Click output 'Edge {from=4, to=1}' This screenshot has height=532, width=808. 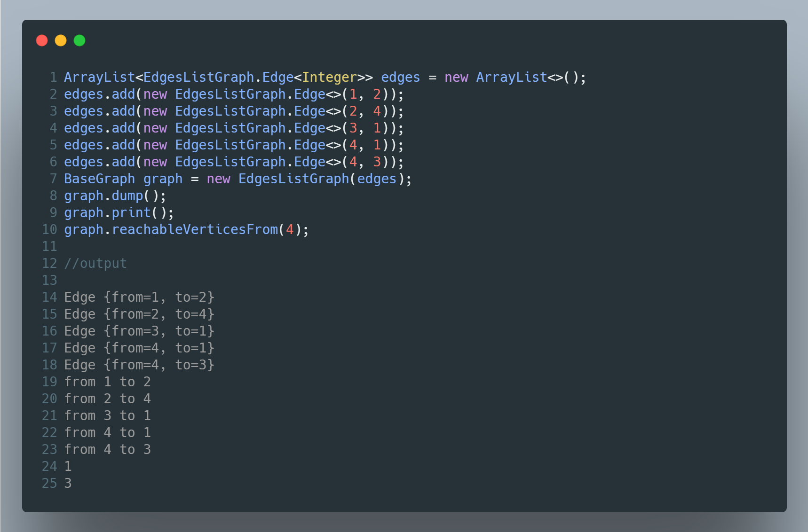click(139, 348)
